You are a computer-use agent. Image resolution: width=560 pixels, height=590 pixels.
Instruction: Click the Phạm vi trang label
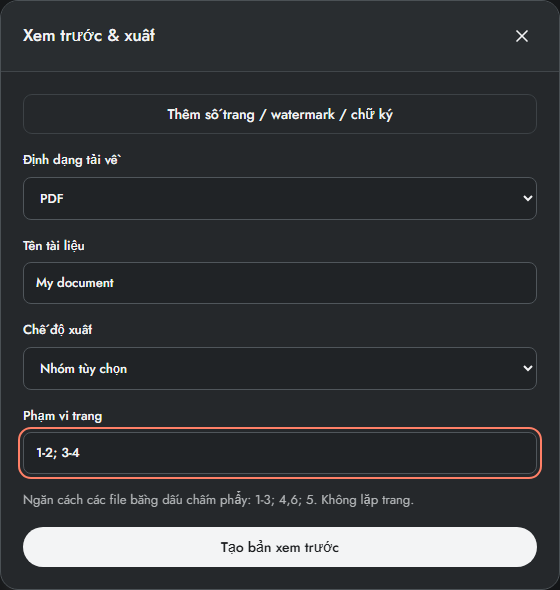click(x=62, y=416)
